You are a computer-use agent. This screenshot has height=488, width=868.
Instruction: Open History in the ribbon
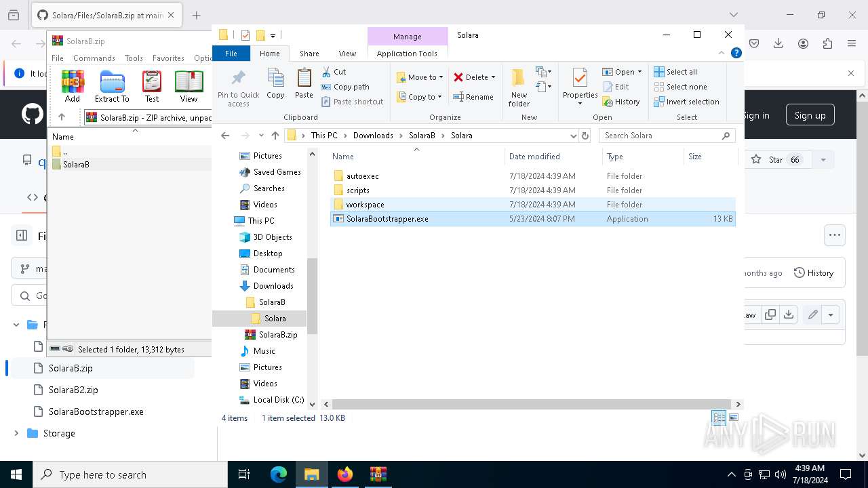pos(621,102)
